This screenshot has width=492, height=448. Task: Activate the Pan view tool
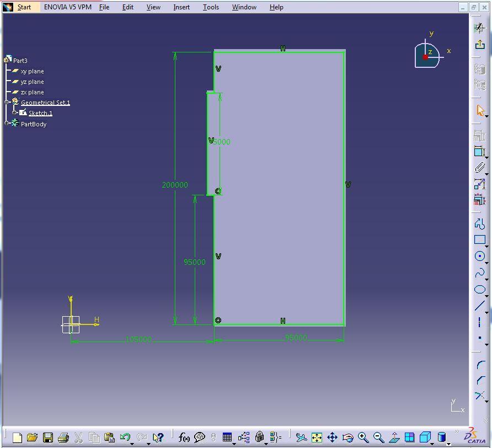pyautogui.click(x=332, y=437)
